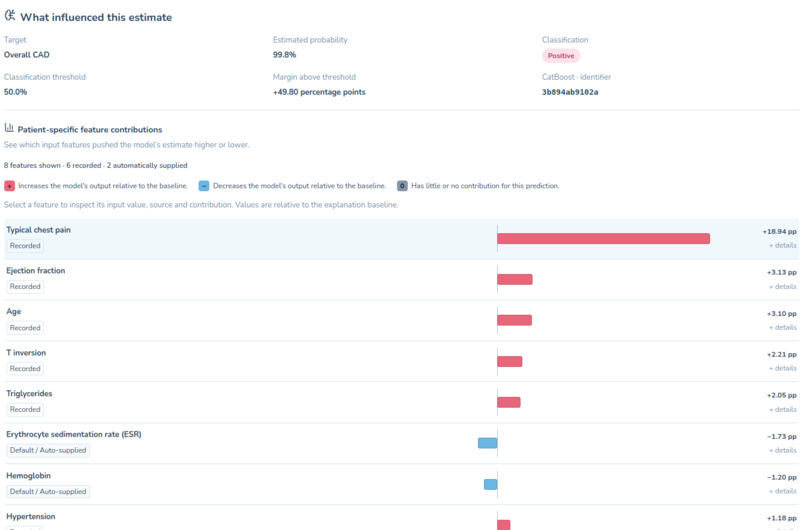Click the model identifier 3b894ab9102a
Viewport: 806px width, 530px height.
570,92
